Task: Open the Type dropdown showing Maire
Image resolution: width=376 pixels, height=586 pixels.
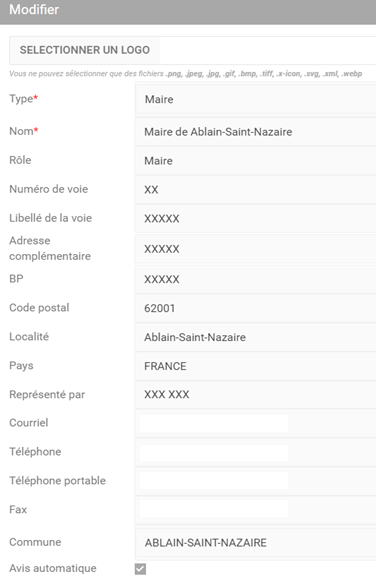Action: (x=256, y=99)
